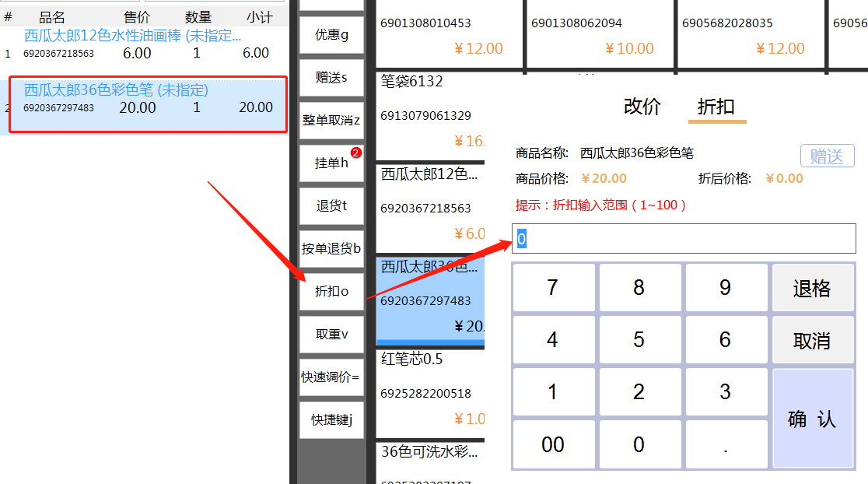868x484 pixels.
Task: Click the 商品价格 value ¥20.00
Action: 604,178
